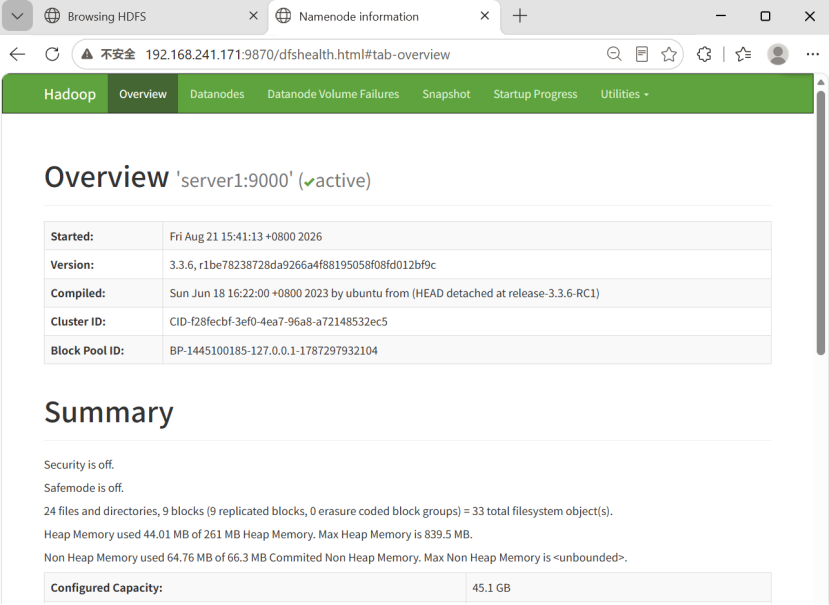This screenshot has height=605, width=829.
Task: Click the Hadoop brand link
Action: 70,94
